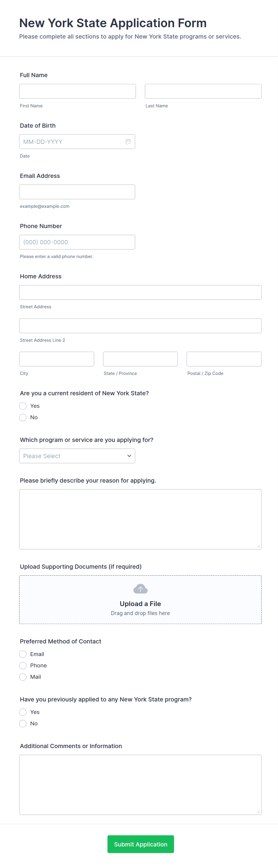Choose Mail as preferred contact method
The height and width of the screenshot is (868, 278).
(x=23, y=677)
